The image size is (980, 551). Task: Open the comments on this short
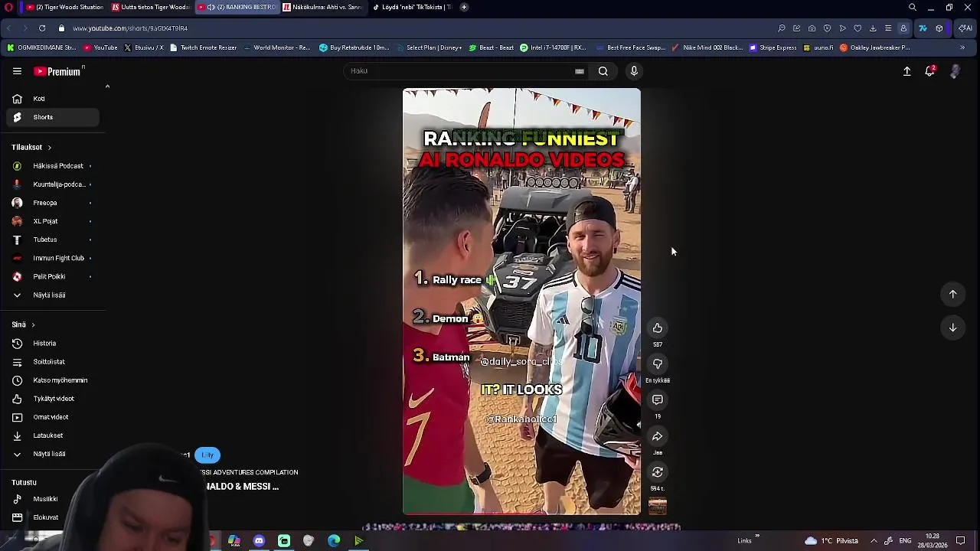[658, 400]
